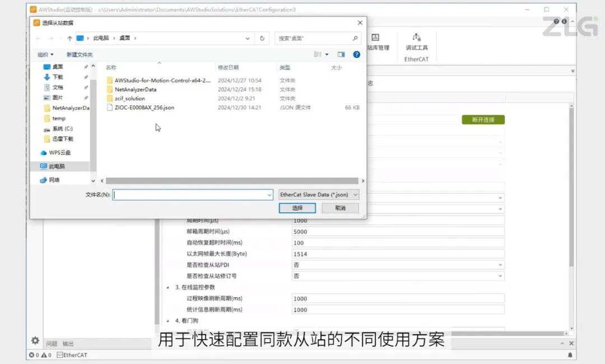Refresh the Desktop folder listing
Viewport: 605px width, 364px height.
262,38
